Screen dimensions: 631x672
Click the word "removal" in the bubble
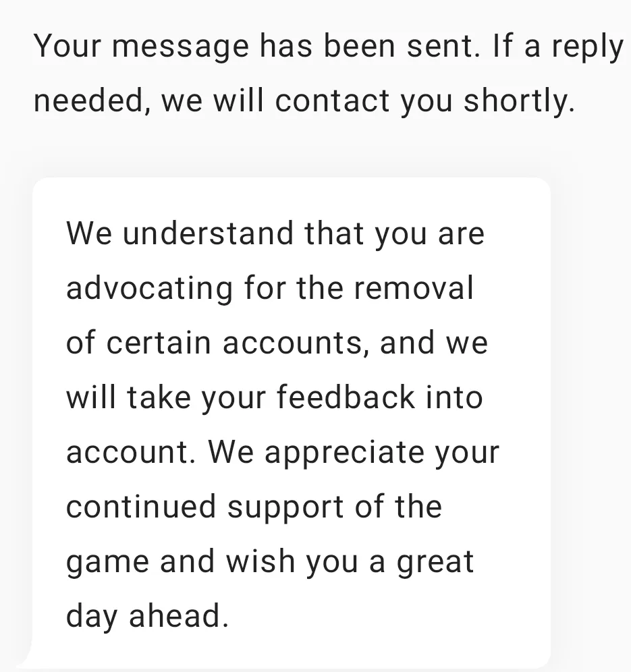coord(413,288)
